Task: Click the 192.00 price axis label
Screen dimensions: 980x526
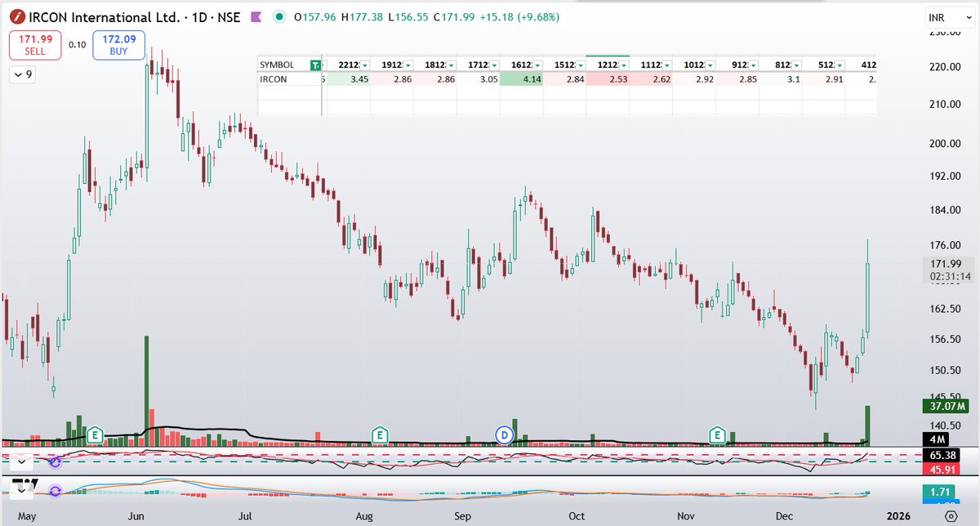Action: click(943, 176)
